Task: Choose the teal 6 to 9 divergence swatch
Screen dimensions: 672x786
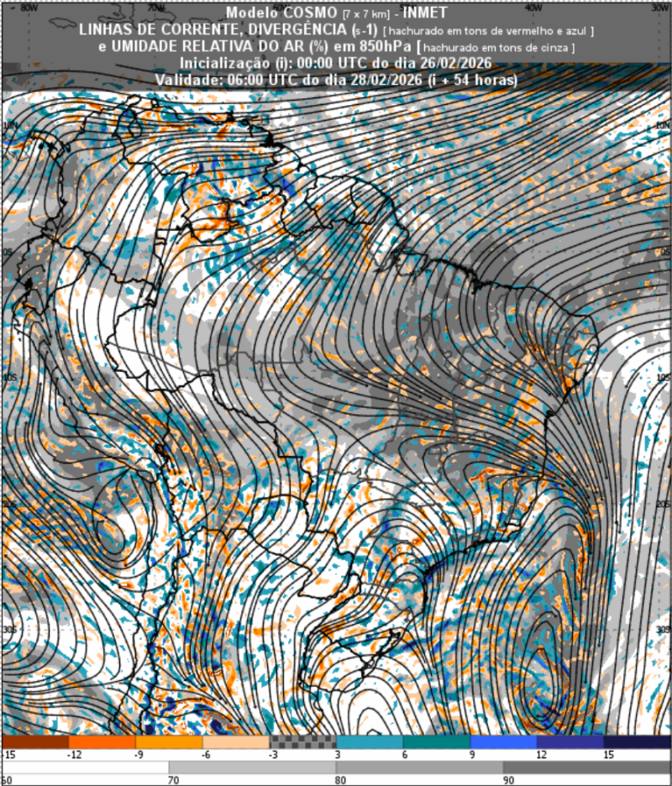Action: click(437, 742)
